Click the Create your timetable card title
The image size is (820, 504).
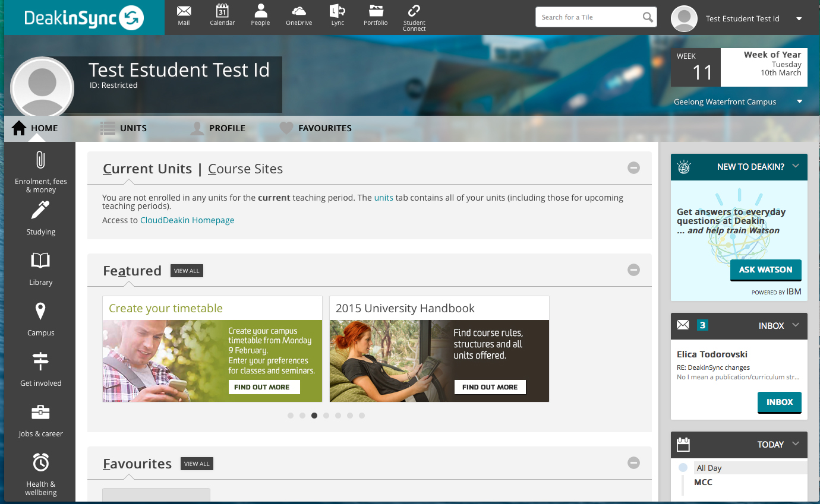click(x=166, y=308)
